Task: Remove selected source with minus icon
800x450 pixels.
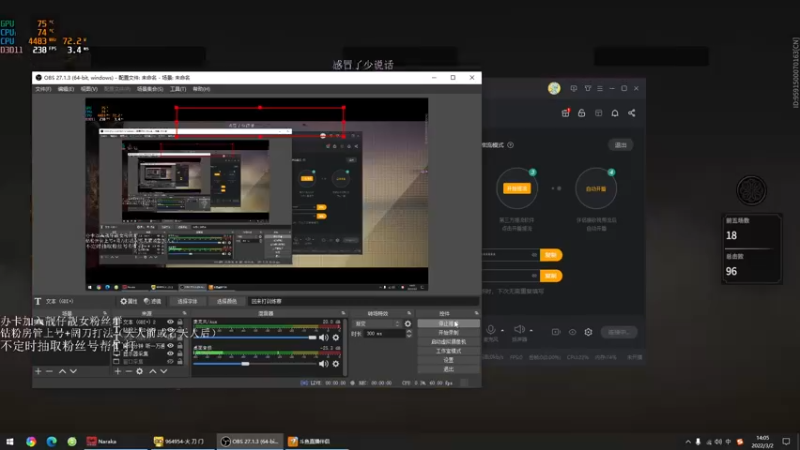Action: [x=129, y=371]
